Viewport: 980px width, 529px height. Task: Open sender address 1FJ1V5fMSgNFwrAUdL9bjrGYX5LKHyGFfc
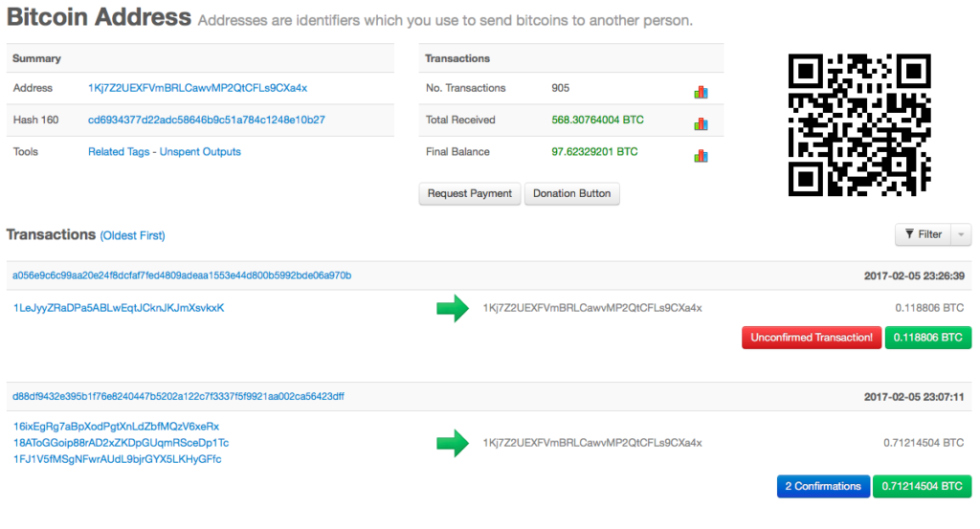click(x=118, y=459)
